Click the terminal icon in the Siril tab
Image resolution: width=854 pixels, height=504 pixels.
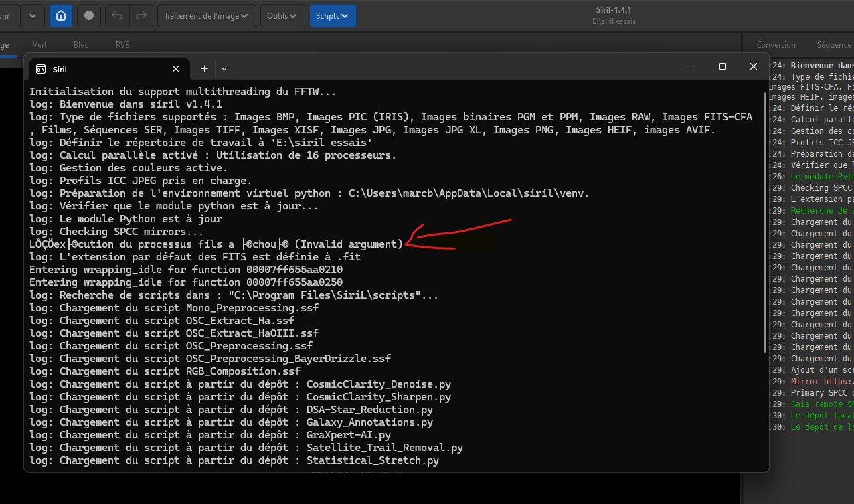tap(41, 69)
